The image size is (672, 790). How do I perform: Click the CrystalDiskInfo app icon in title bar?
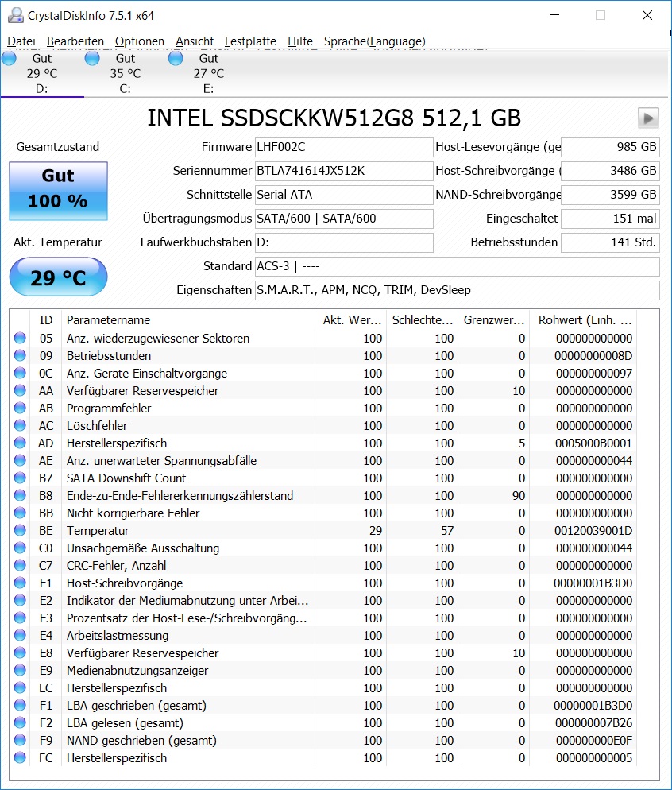[15, 16]
